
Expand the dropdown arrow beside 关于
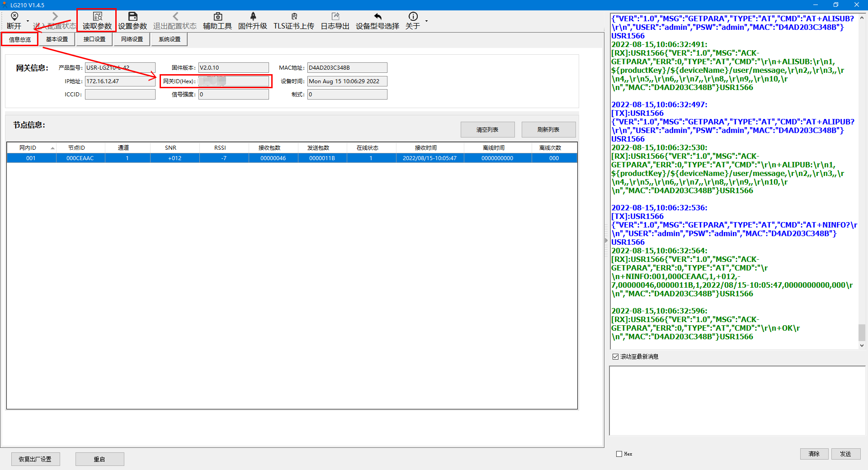pos(426,21)
